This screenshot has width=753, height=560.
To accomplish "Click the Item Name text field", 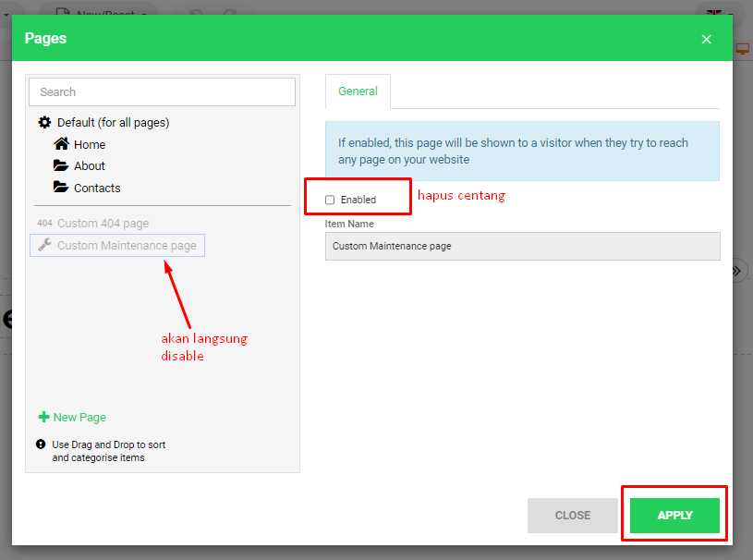I will tap(522, 246).
